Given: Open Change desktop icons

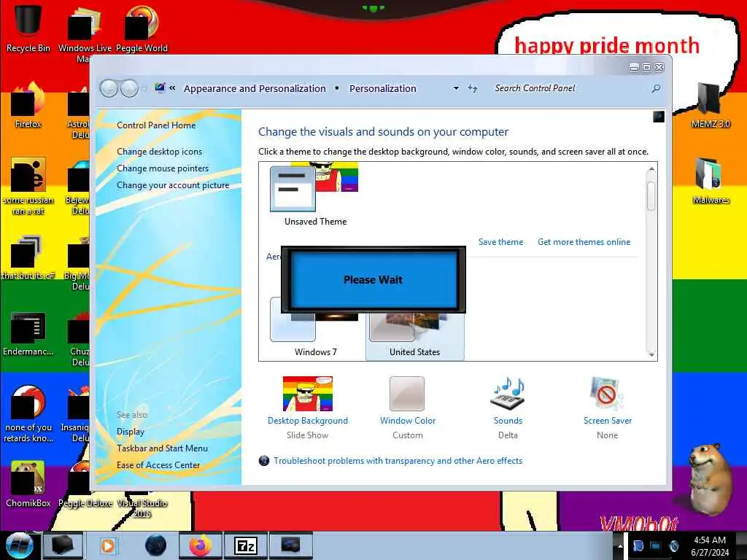Looking at the screenshot, I should [x=159, y=152].
